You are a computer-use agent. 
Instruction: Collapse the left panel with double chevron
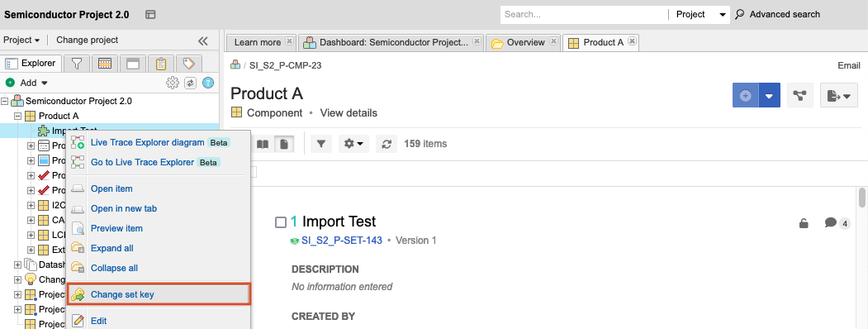203,41
